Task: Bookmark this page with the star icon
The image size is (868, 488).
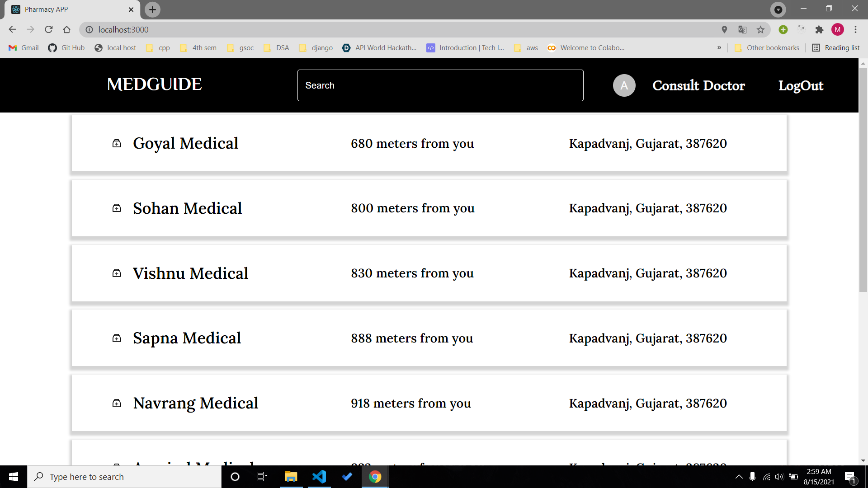Action: click(x=760, y=30)
